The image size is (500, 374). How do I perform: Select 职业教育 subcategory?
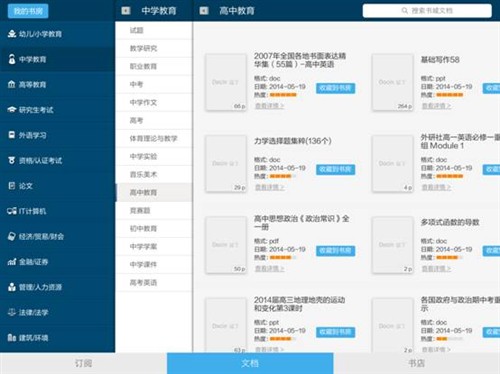[154, 66]
